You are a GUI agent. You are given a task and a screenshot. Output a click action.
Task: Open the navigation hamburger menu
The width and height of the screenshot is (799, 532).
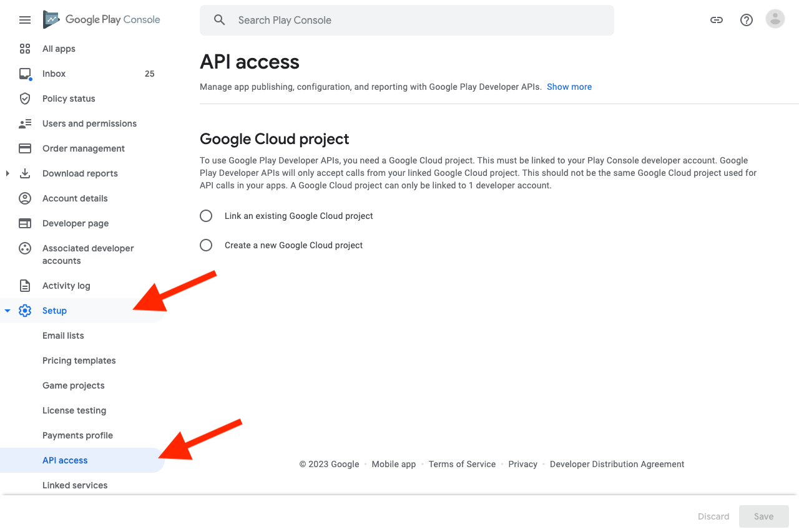click(25, 20)
